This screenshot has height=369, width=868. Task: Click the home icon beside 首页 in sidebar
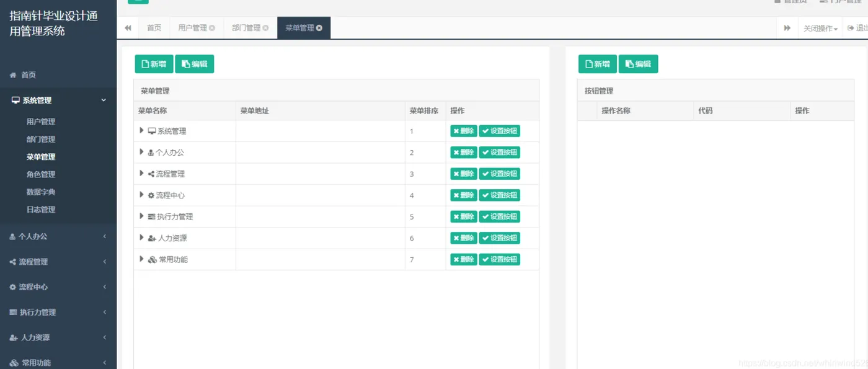13,75
